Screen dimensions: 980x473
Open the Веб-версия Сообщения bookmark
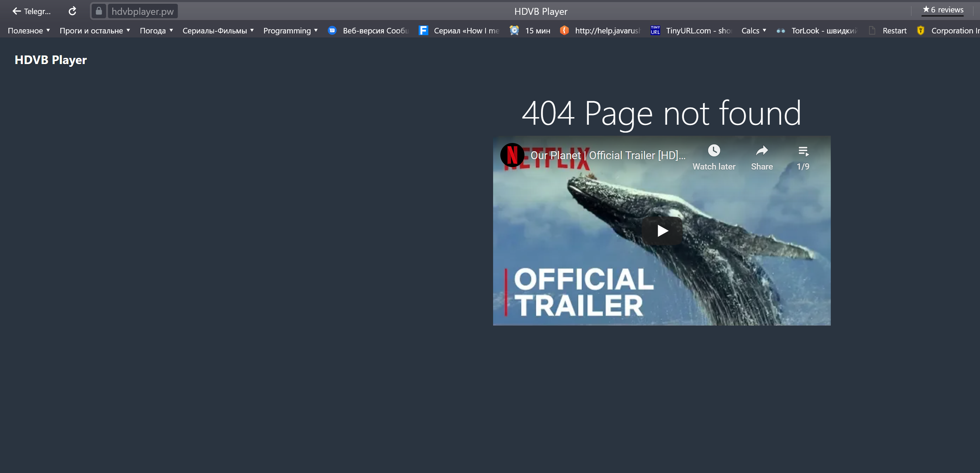[369, 31]
